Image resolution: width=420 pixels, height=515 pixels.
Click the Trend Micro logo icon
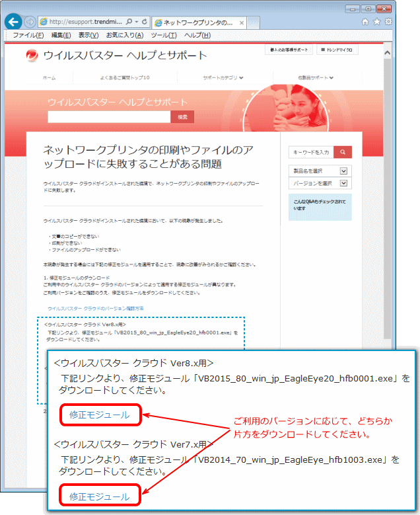[32, 55]
